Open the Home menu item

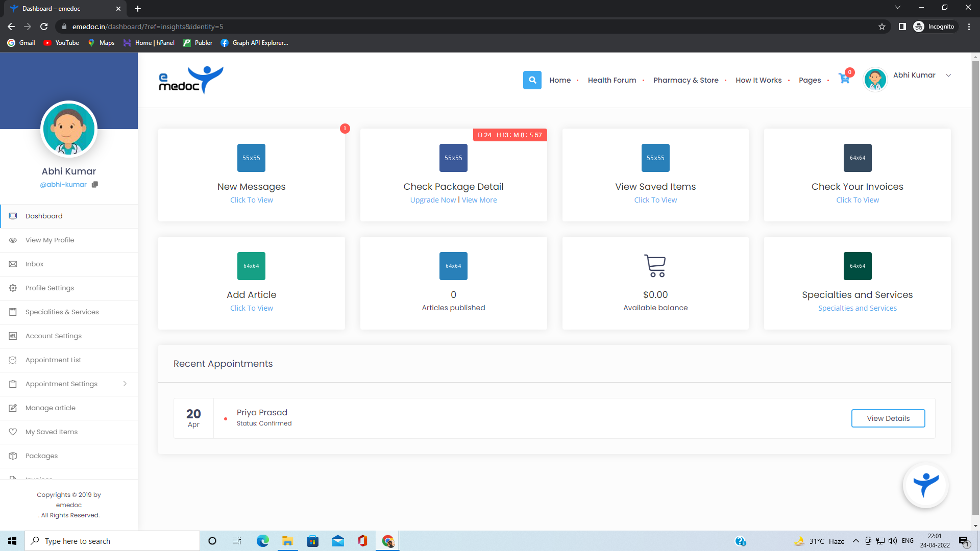tap(560, 80)
